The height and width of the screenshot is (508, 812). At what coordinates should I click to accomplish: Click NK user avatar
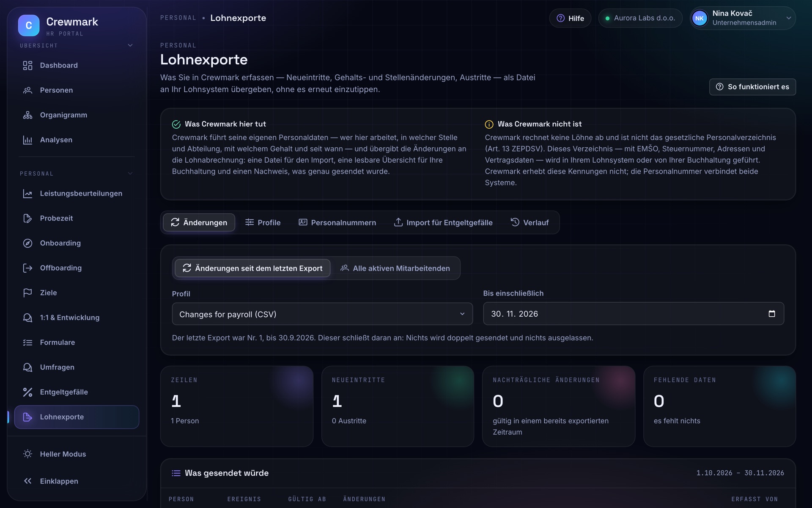[x=700, y=18]
